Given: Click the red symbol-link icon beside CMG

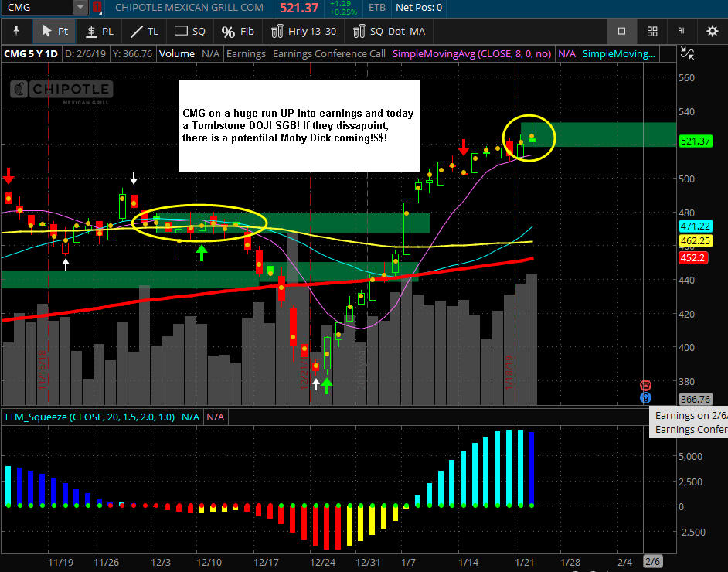Looking at the screenshot, I should 97,8.
